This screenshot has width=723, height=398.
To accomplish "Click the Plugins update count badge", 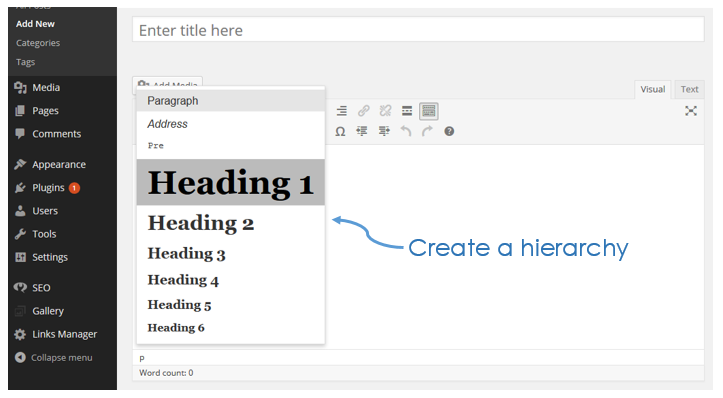I will pyautogui.click(x=74, y=188).
